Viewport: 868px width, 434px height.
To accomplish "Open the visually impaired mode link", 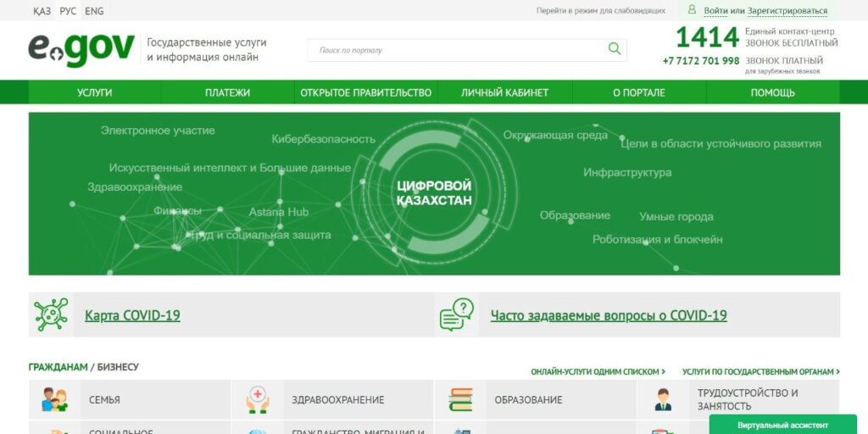I will (x=601, y=10).
